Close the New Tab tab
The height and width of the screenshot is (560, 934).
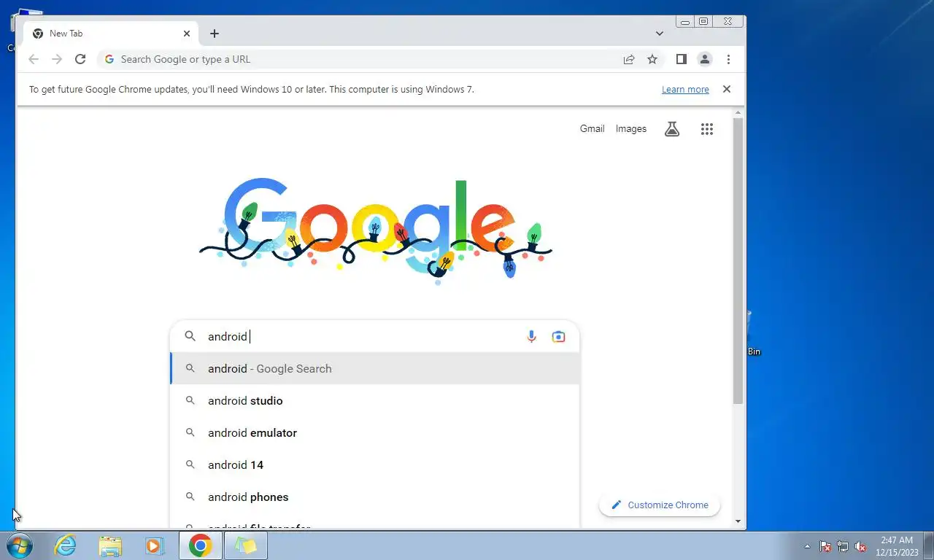[x=186, y=34]
